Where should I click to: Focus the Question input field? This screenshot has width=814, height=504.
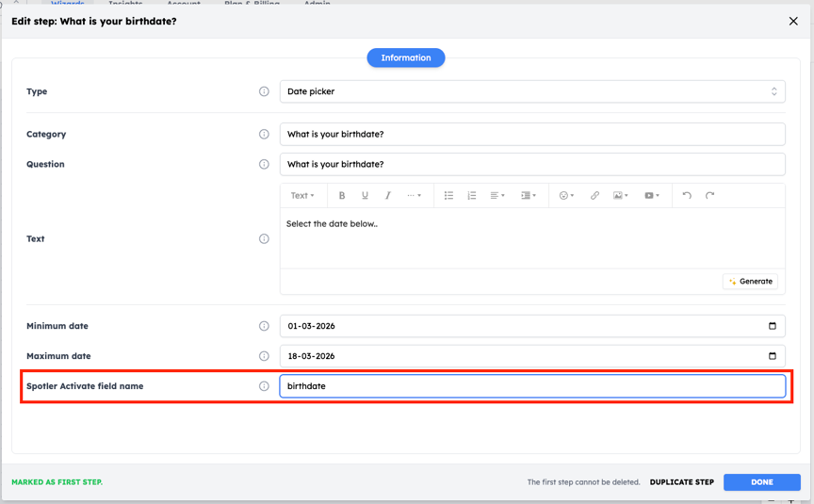point(532,164)
